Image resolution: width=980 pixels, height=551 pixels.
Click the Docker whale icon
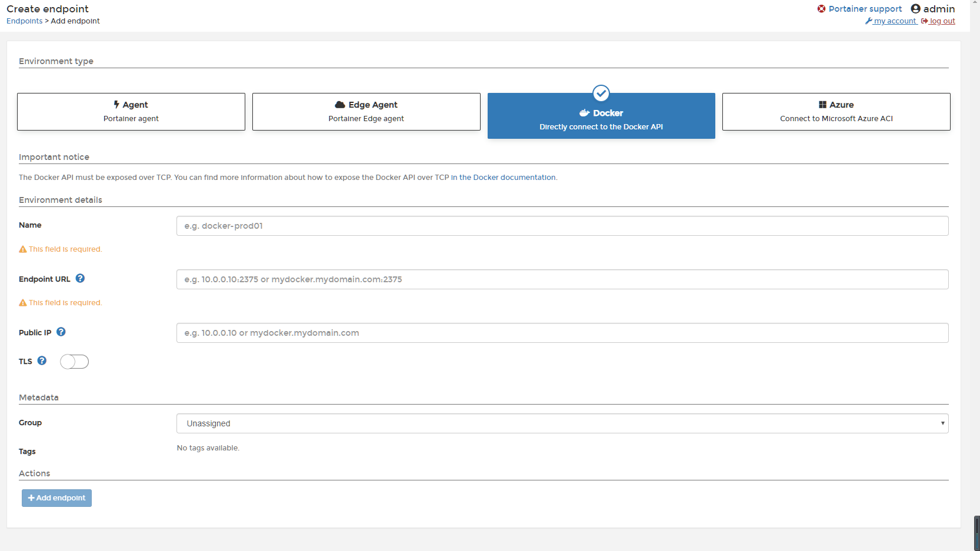[584, 113]
